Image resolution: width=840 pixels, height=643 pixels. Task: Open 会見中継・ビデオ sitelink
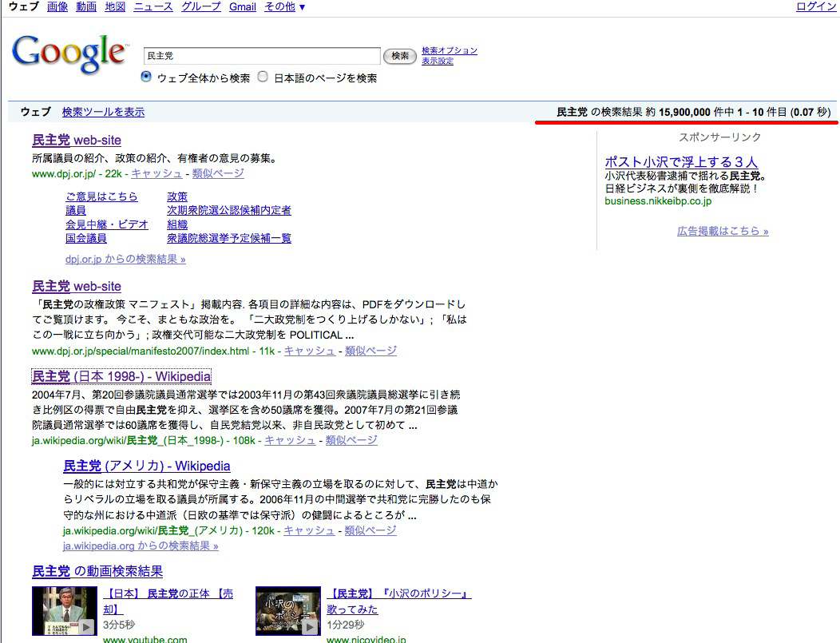pyautogui.click(x=107, y=224)
